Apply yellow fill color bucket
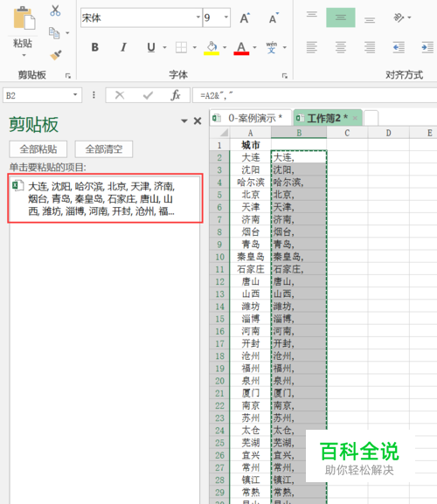Viewport: 437px width, 504px height. tap(212, 48)
